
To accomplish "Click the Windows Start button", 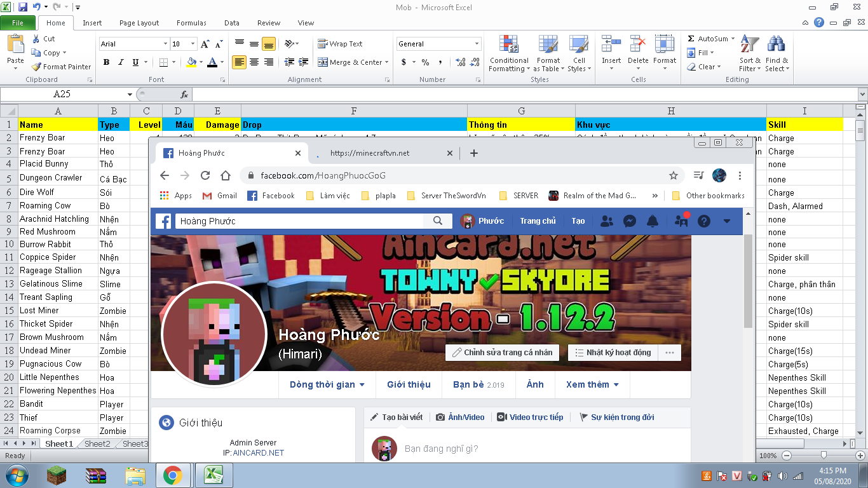I will pos(15,475).
